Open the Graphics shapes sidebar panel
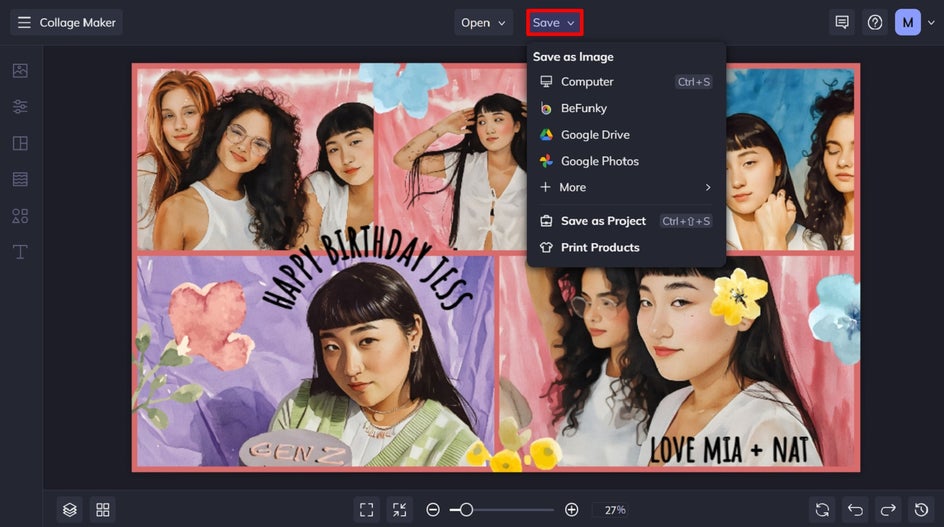944x527 pixels. (20, 216)
